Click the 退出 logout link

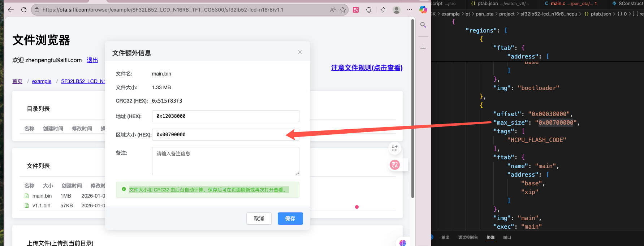coord(92,60)
